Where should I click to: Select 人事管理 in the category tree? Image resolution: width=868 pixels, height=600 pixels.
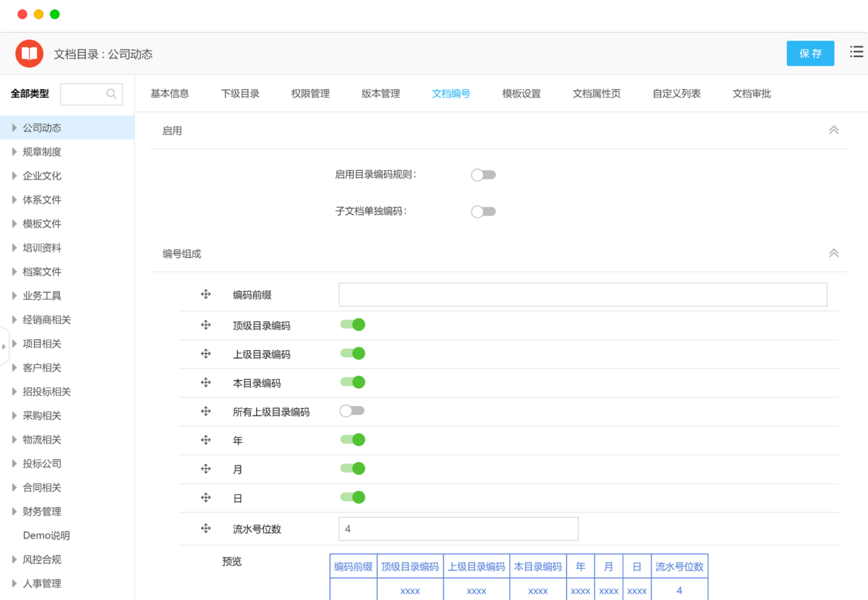(42, 583)
